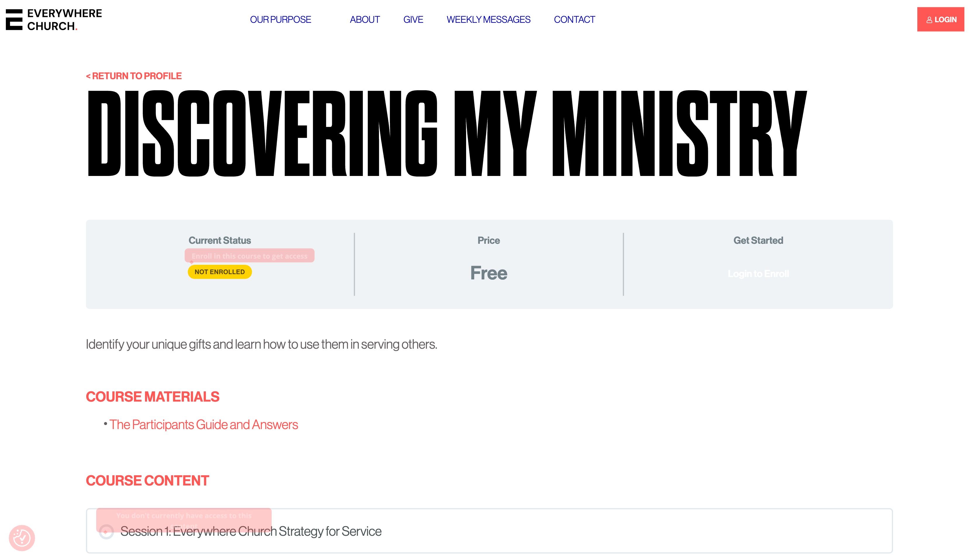This screenshot has width=979, height=560.
Task: Open the Our Purpose menu
Action: click(280, 20)
